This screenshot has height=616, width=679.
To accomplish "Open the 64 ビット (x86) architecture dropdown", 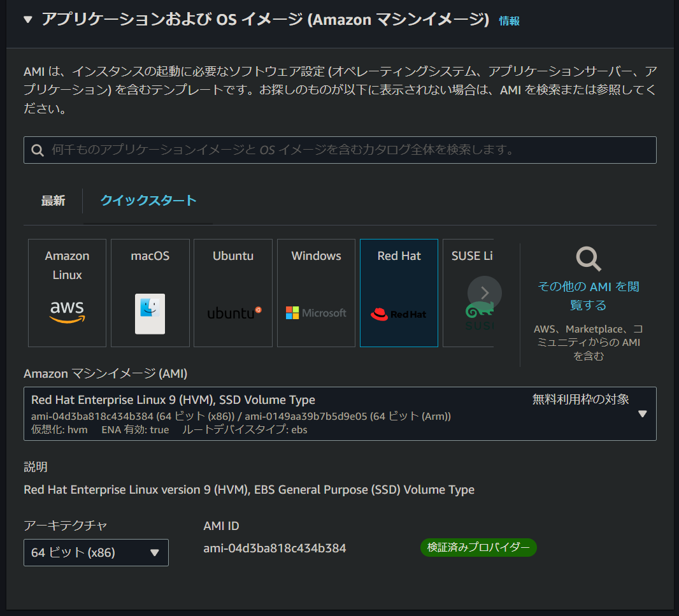I will click(x=96, y=552).
